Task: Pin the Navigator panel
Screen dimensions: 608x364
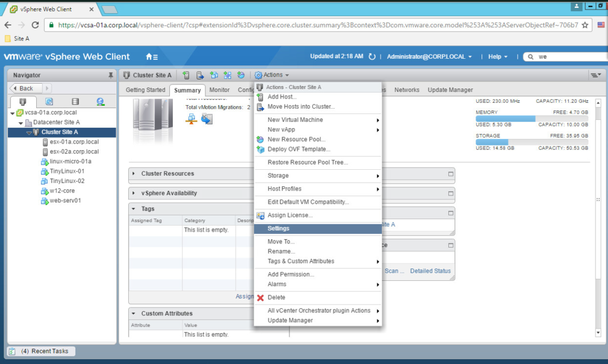Action: [x=110, y=75]
